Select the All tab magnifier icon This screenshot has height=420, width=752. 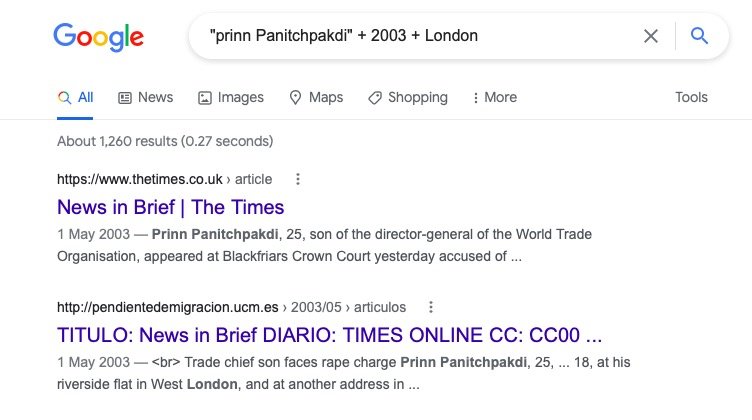point(64,97)
